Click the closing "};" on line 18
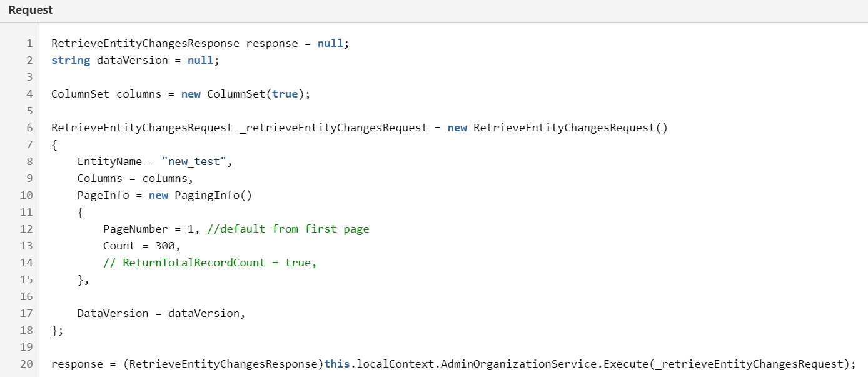 58,331
